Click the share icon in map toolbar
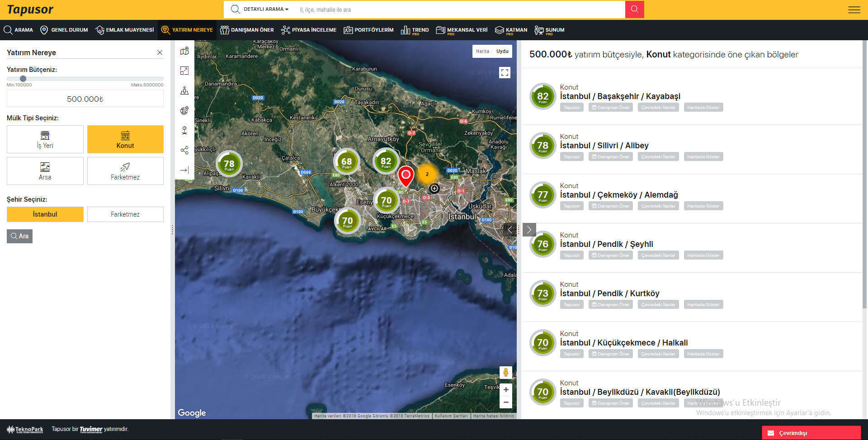The image size is (868, 440). pyautogui.click(x=184, y=150)
